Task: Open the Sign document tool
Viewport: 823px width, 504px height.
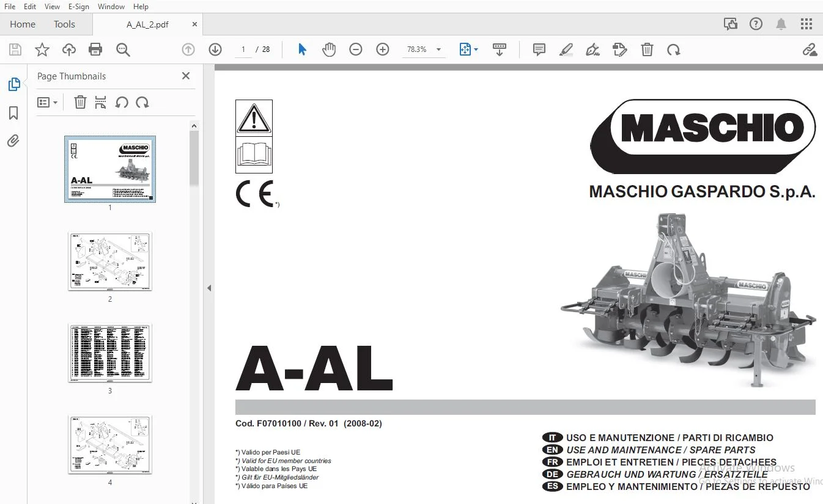Action: [x=592, y=49]
